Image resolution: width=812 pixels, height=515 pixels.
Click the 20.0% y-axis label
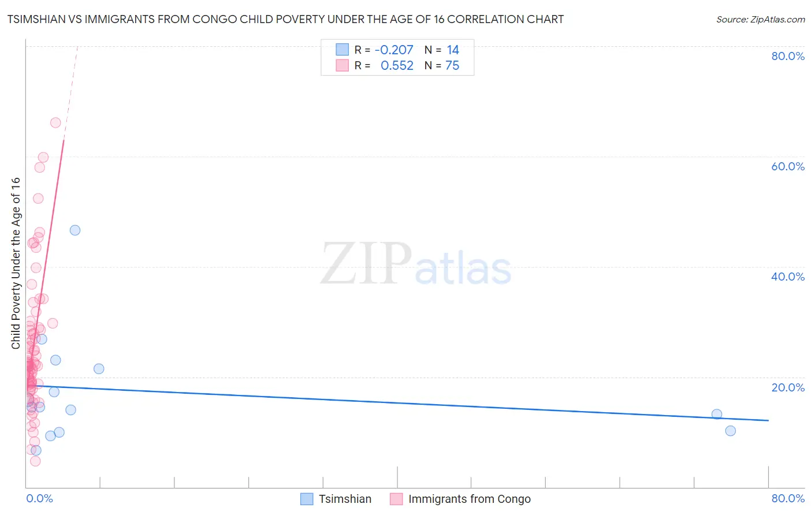tap(788, 387)
